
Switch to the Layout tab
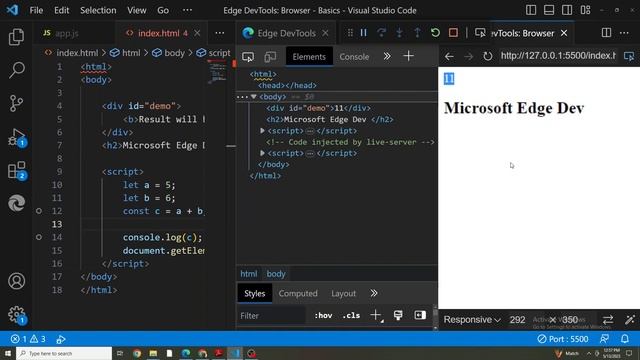[x=343, y=293]
